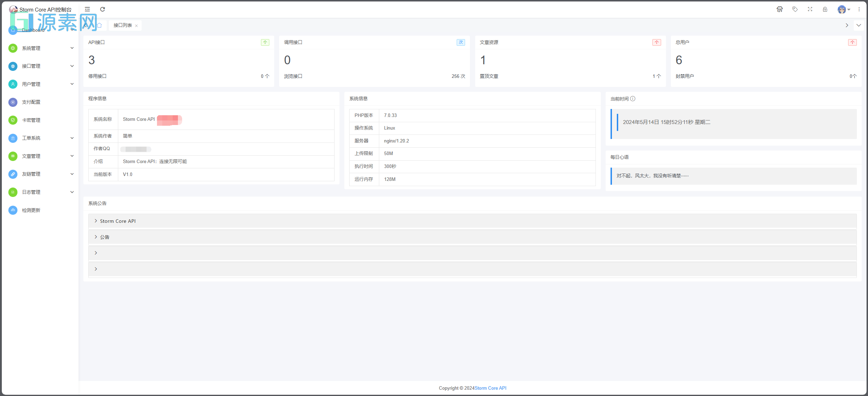Collapse the sidebar with the menu fold icon
The image size is (868, 396).
click(x=87, y=9)
